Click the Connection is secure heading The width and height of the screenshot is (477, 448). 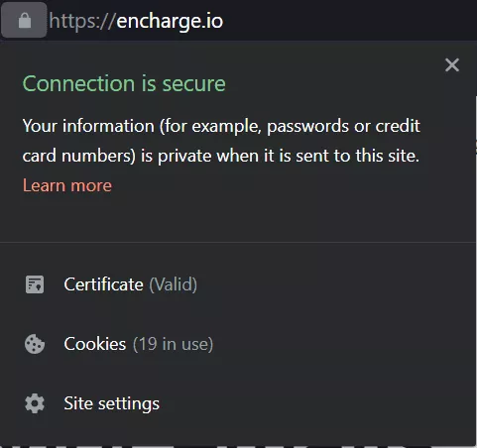(x=124, y=83)
